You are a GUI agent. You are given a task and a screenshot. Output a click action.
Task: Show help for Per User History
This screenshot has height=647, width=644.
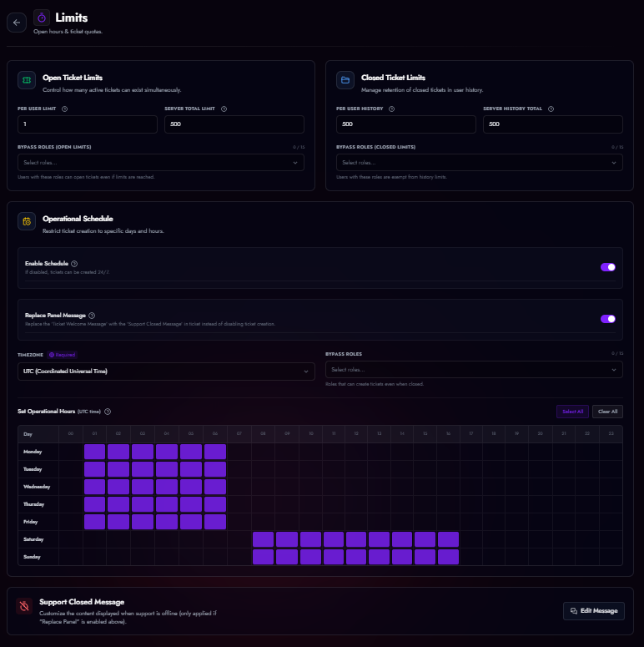click(x=392, y=109)
